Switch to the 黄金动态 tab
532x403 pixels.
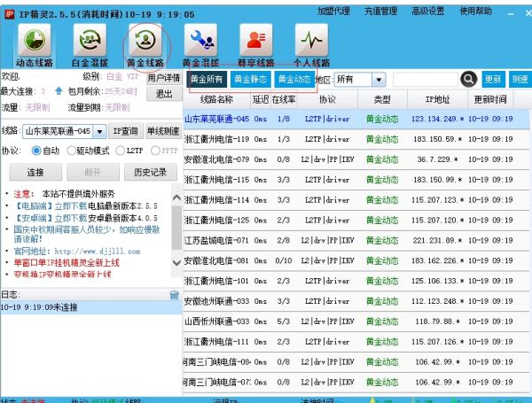[x=294, y=80]
